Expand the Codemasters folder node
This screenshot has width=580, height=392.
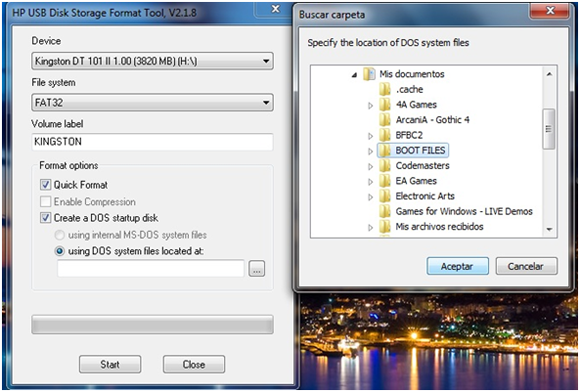370,166
